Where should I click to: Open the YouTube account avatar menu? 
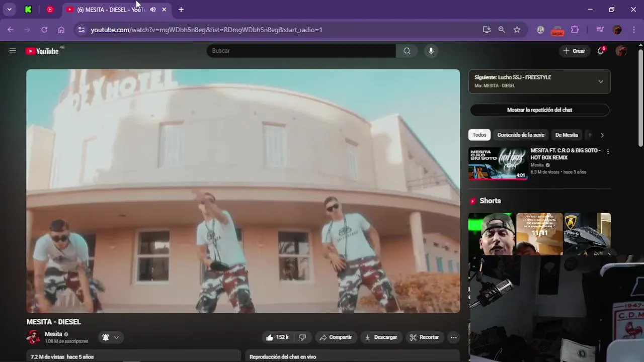coord(621,51)
